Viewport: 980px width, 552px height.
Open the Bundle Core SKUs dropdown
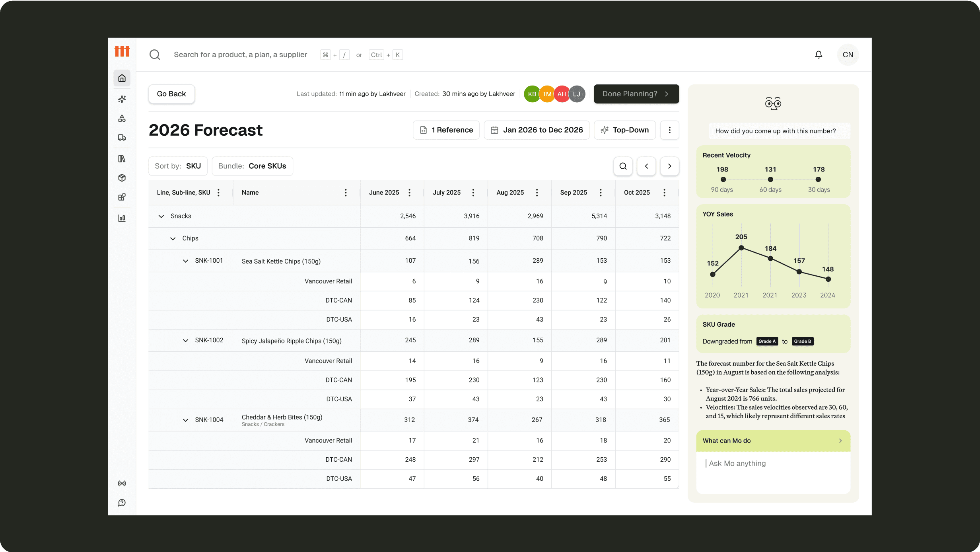pos(252,166)
